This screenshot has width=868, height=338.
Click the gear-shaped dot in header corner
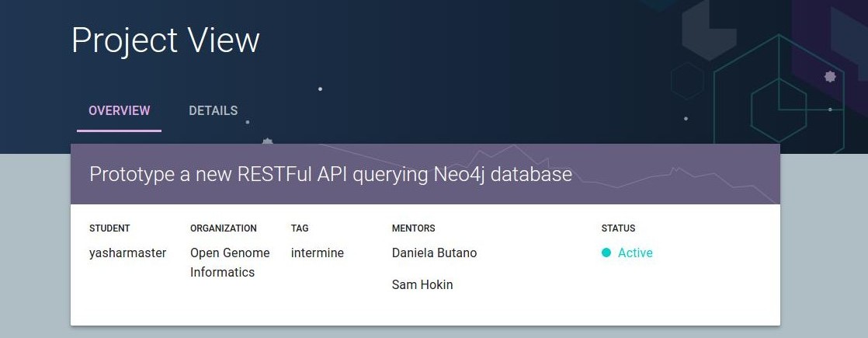(x=830, y=76)
